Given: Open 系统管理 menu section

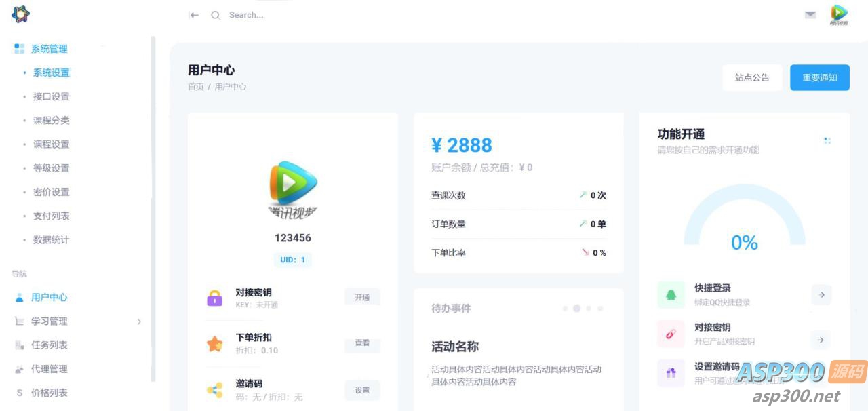Looking at the screenshot, I should click(50, 49).
